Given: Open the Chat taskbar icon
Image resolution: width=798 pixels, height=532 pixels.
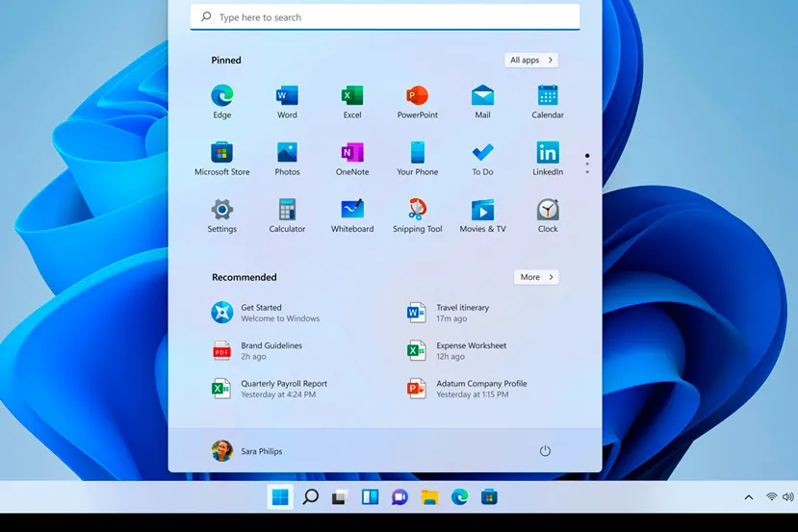Looking at the screenshot, I should click(399, 497).
